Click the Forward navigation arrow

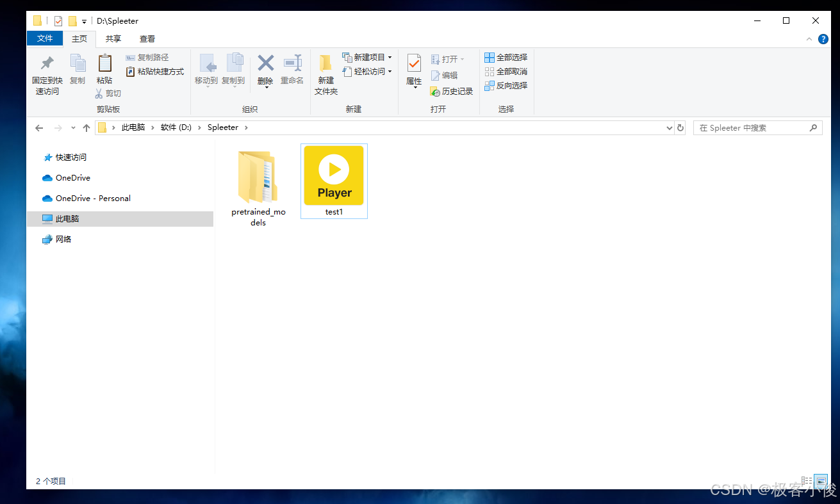click(x=58, y=128)
